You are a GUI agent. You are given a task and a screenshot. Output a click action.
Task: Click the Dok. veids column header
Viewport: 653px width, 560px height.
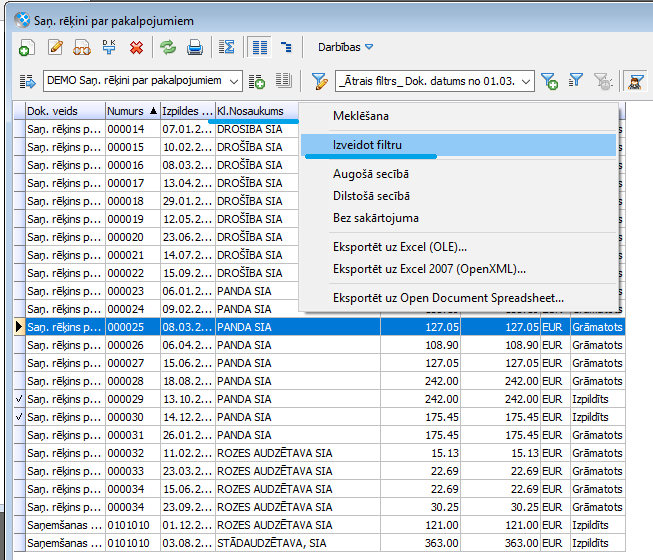tap(64, 111)
